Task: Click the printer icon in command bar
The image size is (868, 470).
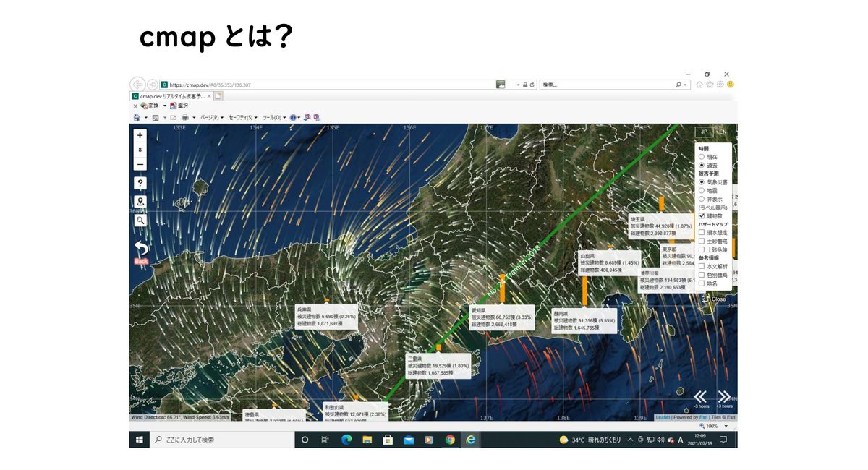Action: coord(185,116)
